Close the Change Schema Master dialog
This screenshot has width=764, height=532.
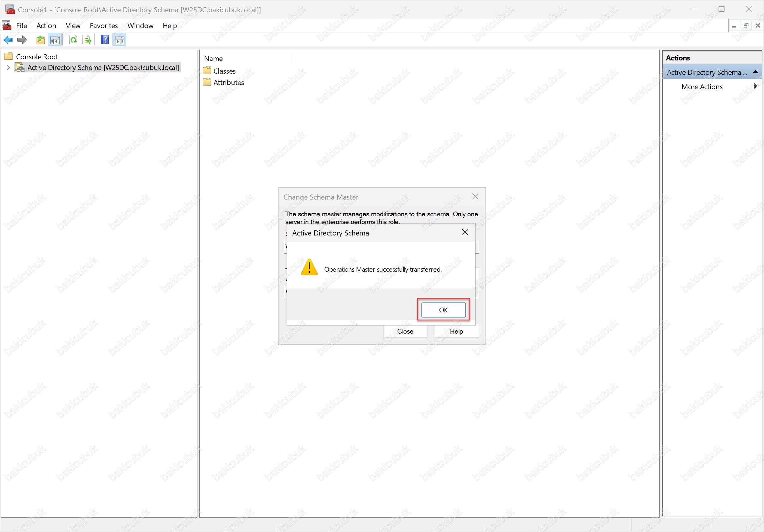pos(476,196)
